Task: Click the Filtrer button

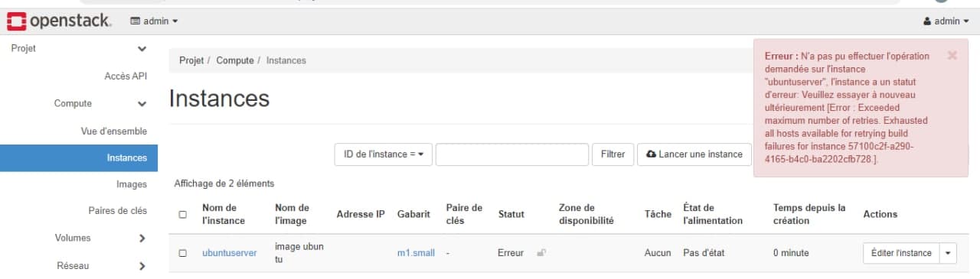Action: pos(612,154)
